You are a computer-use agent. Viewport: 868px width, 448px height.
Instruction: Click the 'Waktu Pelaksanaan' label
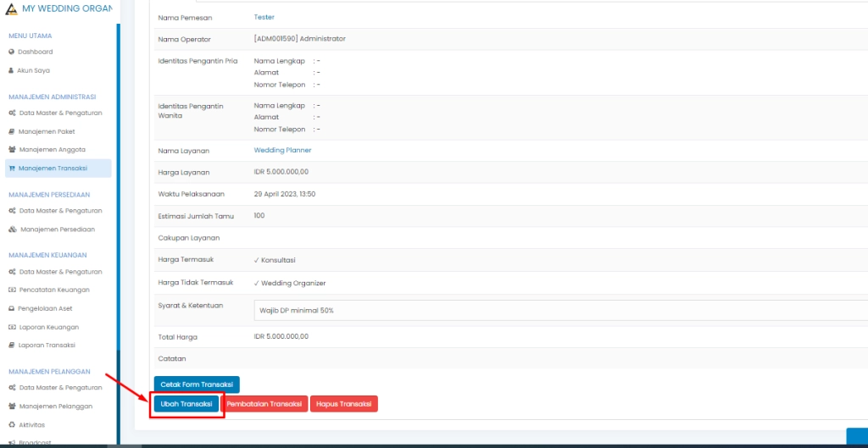pos(191,194)
